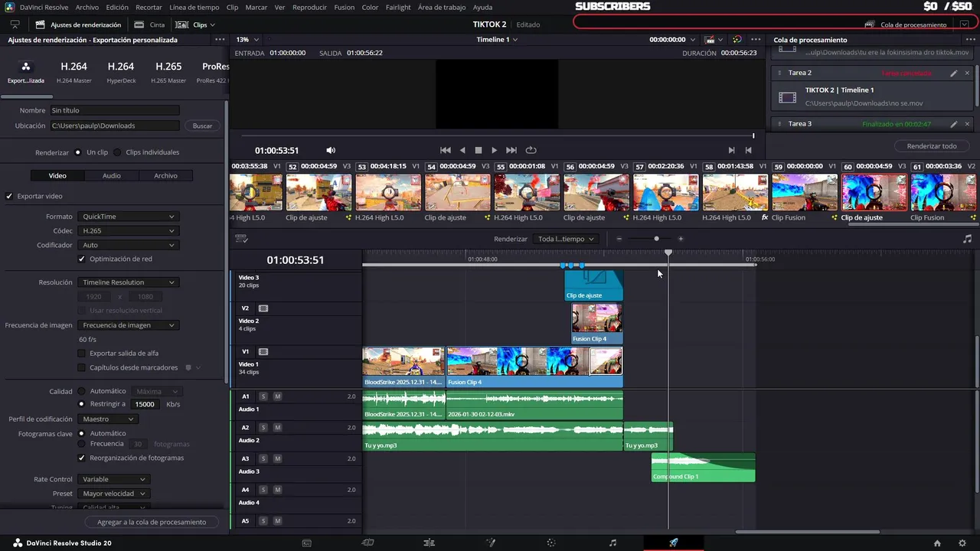Jump to first frame in viewer
The height and width of the screenshot is (551, 980).
(445, 151)
